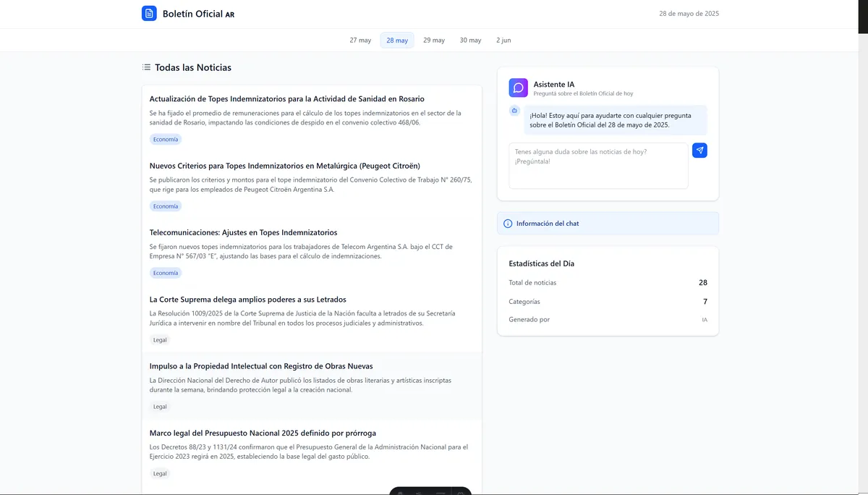Click the Economía tag under the Sanidad Rosario article
The image size is (868, 495).
click(166, 139)
